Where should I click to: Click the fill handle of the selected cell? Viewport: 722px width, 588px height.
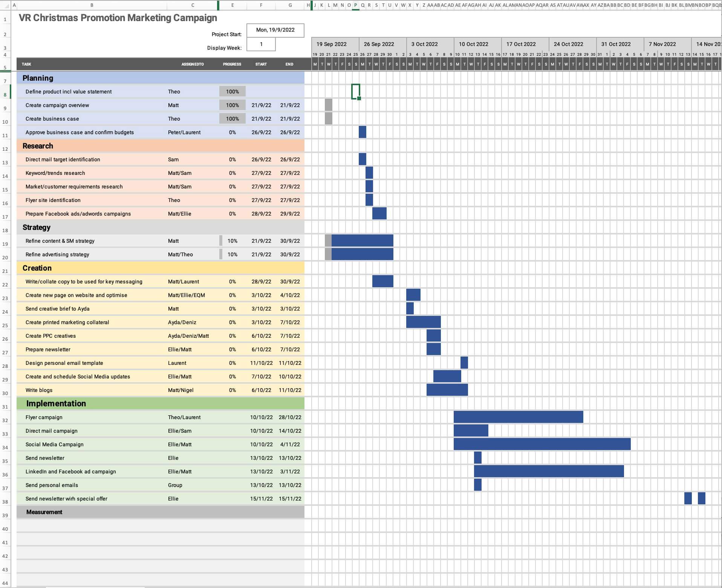pos(359,98)
